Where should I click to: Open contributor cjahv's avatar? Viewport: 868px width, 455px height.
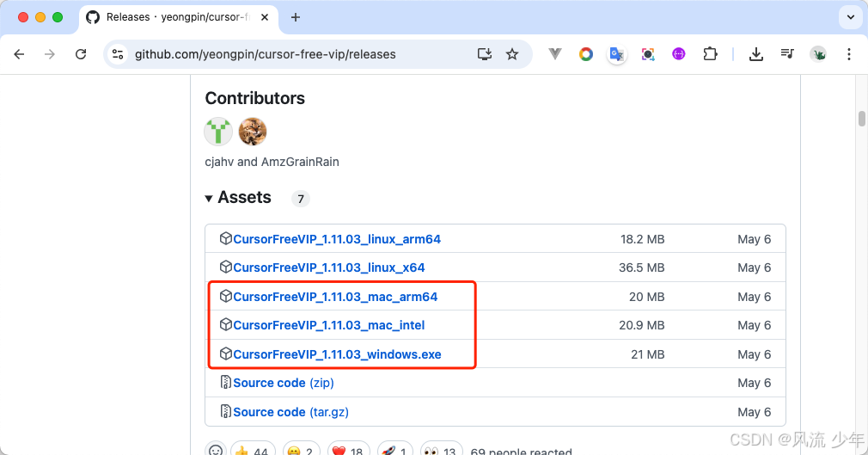218,132
